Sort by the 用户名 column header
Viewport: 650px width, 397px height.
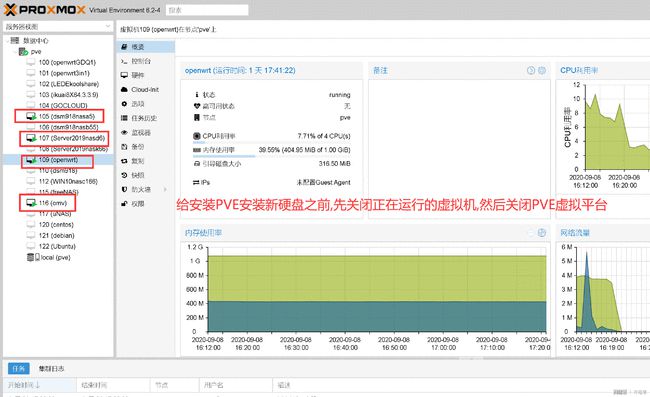point(236,385)
